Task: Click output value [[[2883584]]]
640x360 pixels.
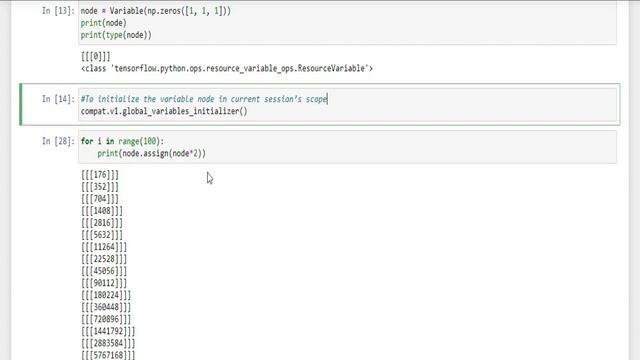Action: 108,343
